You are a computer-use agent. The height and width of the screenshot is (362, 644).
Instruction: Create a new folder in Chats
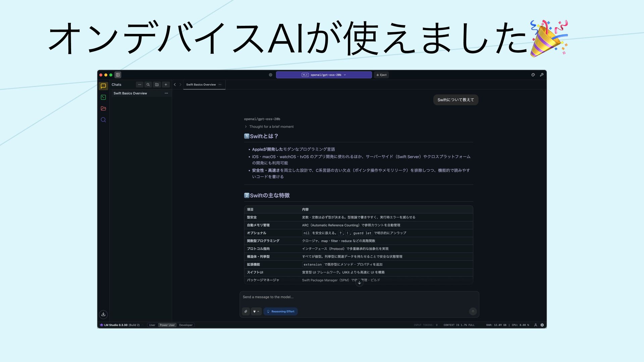click(x=157, y=84)
